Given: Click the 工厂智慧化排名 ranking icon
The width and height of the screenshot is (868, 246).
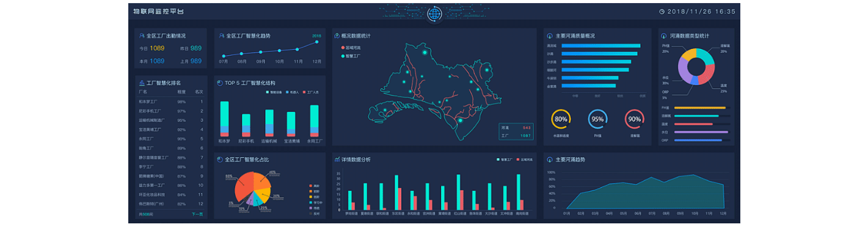Looking at the screenshot, I should point(142,83).
